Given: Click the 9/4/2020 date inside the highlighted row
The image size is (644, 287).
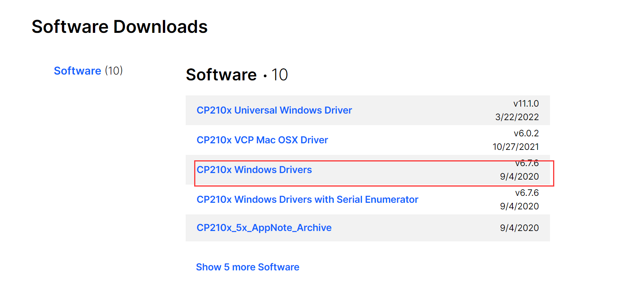Looking at the screenshot, I should (x=519, y=176).
